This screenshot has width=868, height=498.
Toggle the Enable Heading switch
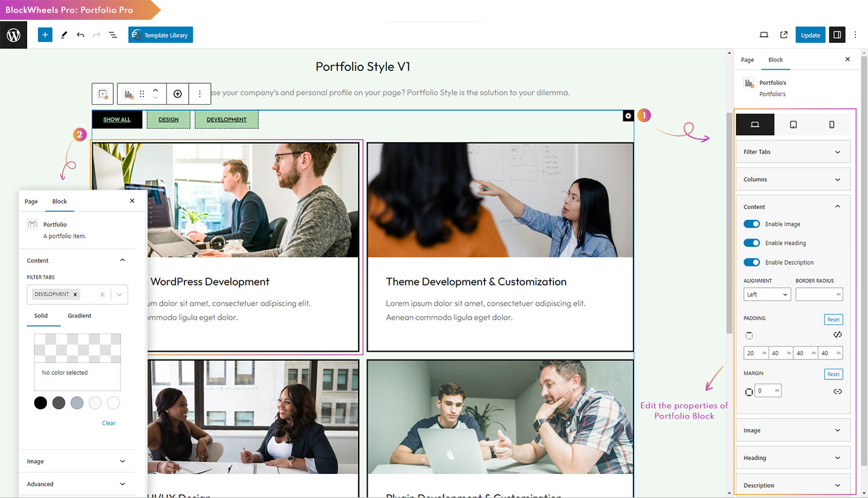[752, 243]
